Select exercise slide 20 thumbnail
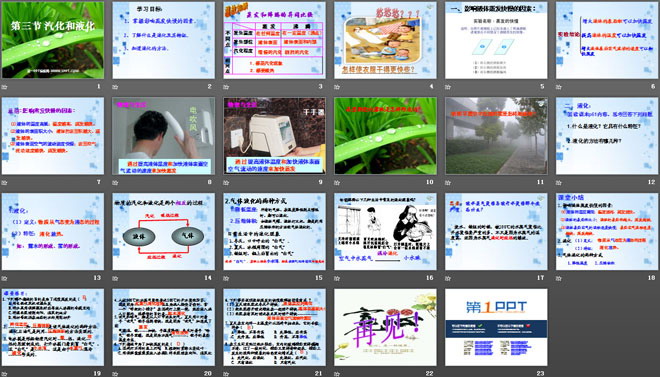Screen dimensions: 660x377 click(163, 327)
